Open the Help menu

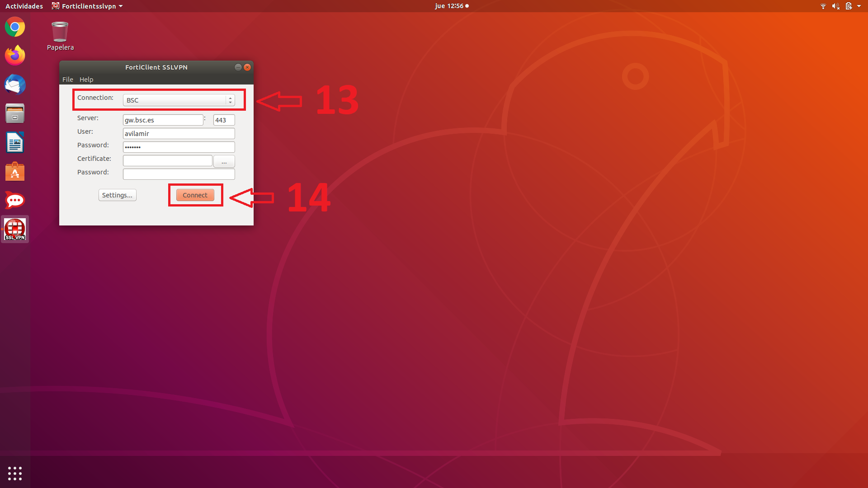tap(86, 80)
